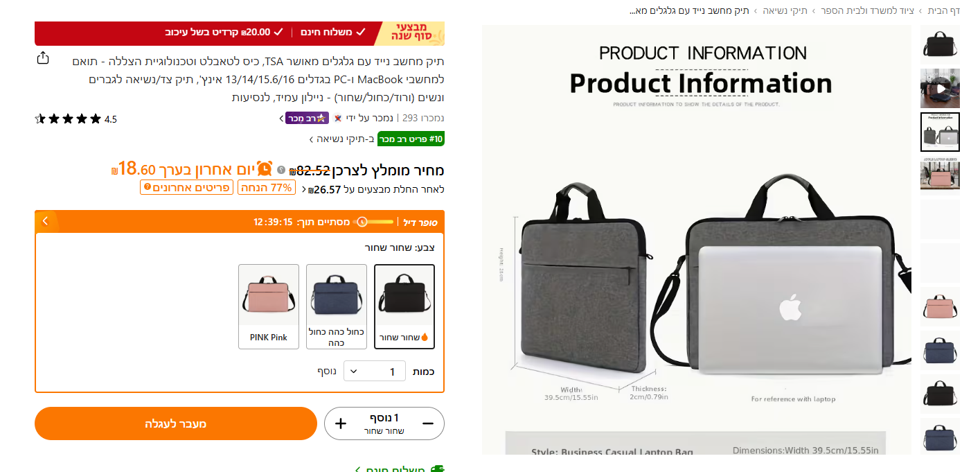The height and width of the screenshot is (472, 980).
Task: Click the minus icon to reduce quantity
Action: [x=428, y=423]
